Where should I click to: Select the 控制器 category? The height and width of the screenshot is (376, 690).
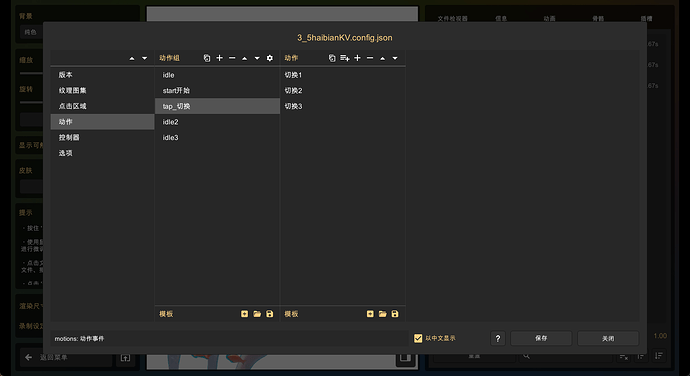point(102,137)
